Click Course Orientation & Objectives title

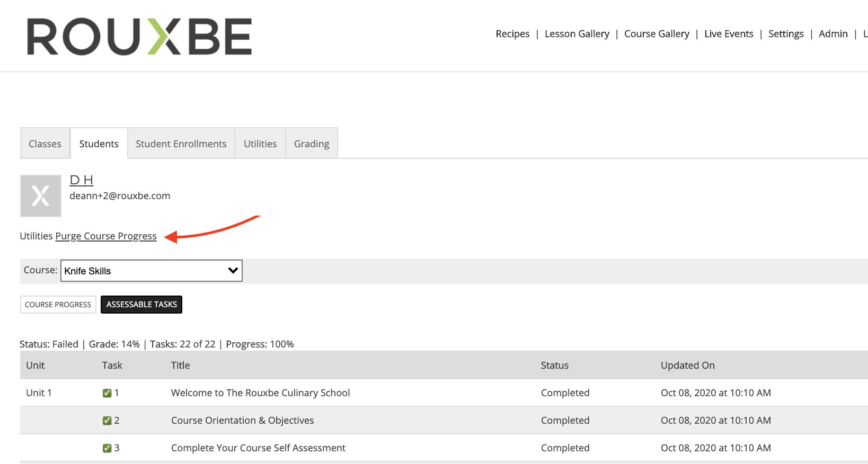pyautogui.click(x=243, y=421)
